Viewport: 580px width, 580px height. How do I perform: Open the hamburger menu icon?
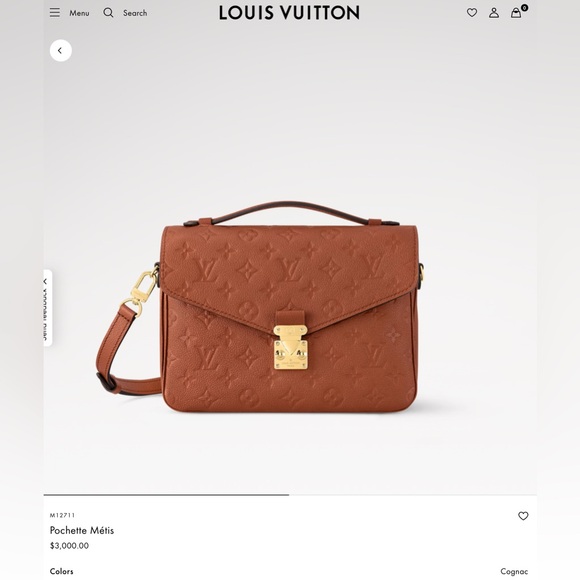[x=55, y=13]
